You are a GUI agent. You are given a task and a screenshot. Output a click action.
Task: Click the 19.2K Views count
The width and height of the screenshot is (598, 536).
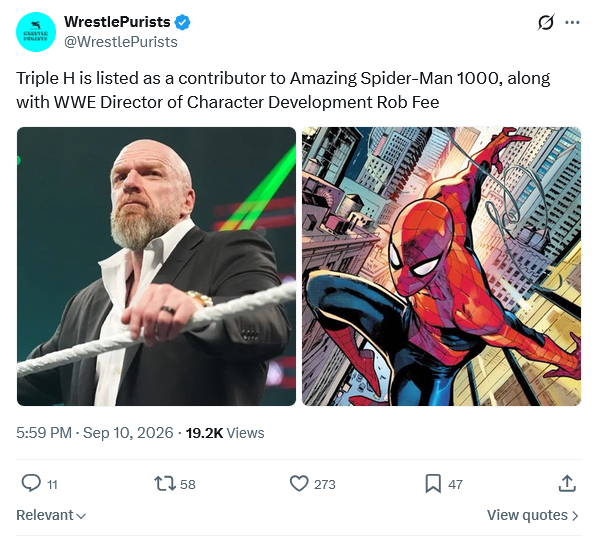pyautogui.click(x=225, y=433)
